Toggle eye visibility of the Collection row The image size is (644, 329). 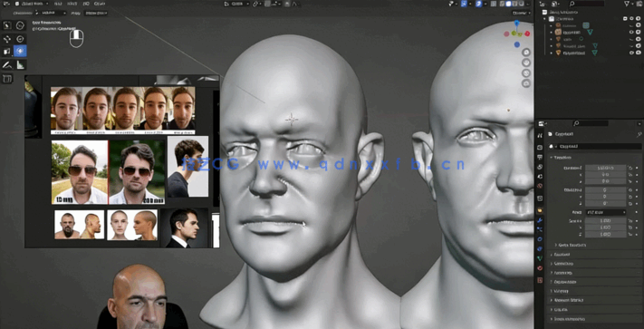click(x=631, y=18)
